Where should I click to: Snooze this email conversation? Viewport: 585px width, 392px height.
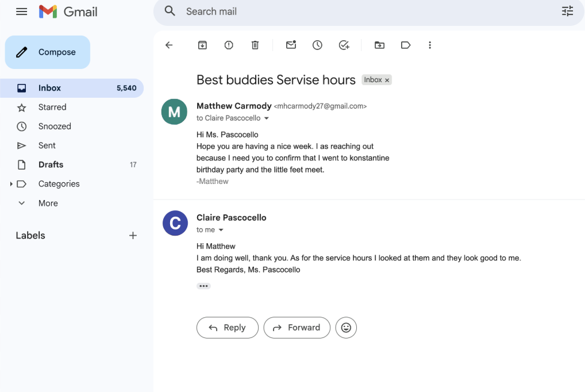click(317, 45)
